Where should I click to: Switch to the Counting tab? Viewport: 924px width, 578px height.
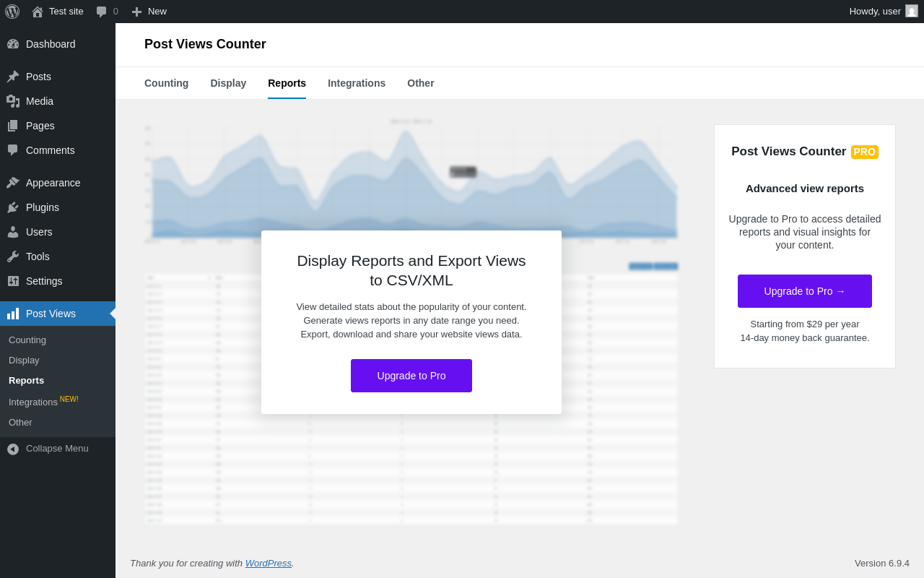166,83
